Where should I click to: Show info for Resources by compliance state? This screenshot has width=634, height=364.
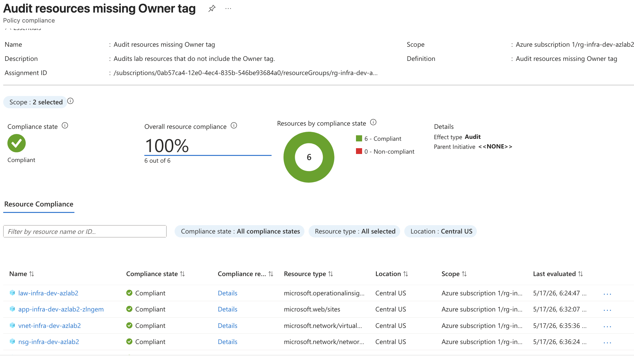point(373,122)
